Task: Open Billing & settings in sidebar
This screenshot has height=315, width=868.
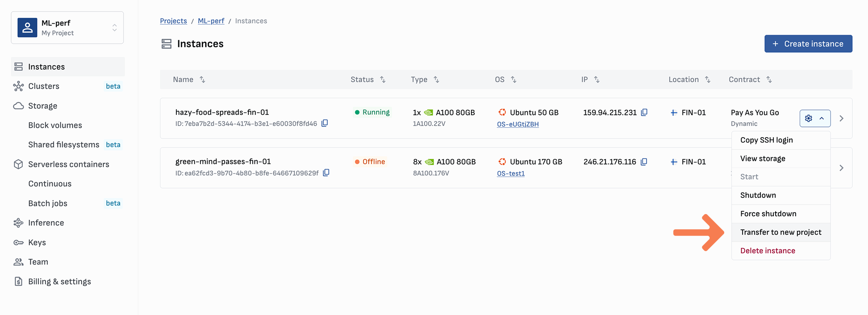Action: (x=59, y=281)
